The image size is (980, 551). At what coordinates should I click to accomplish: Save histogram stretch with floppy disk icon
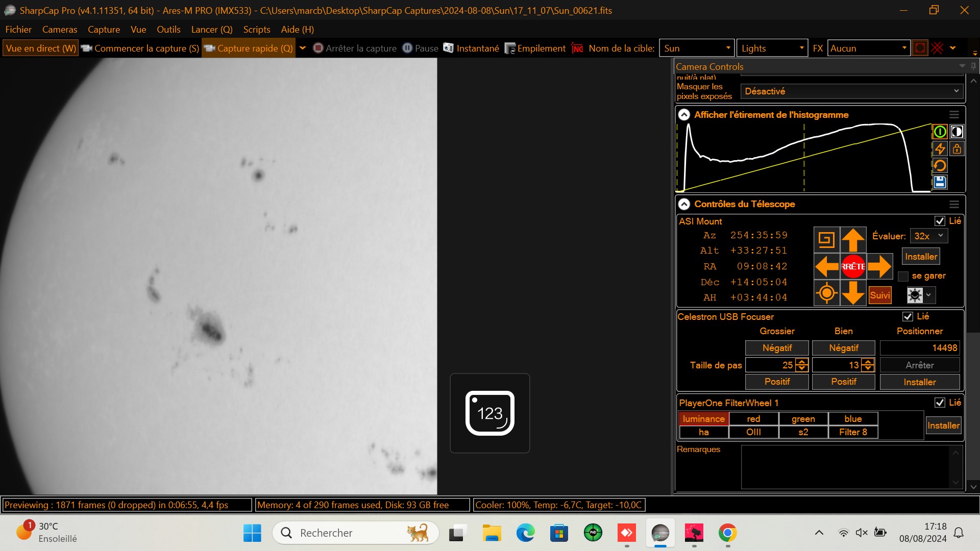pos(940,182)
